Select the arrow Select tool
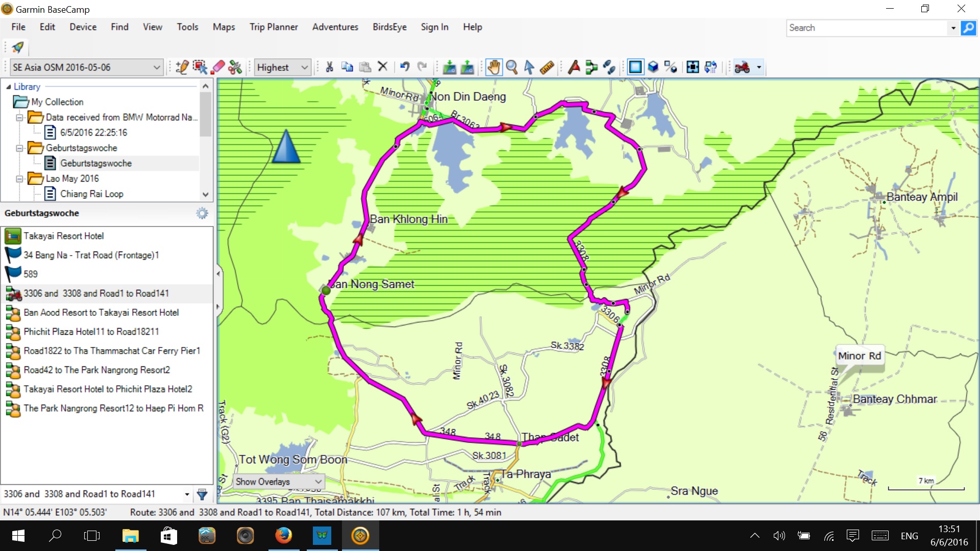 click(529, 67)
